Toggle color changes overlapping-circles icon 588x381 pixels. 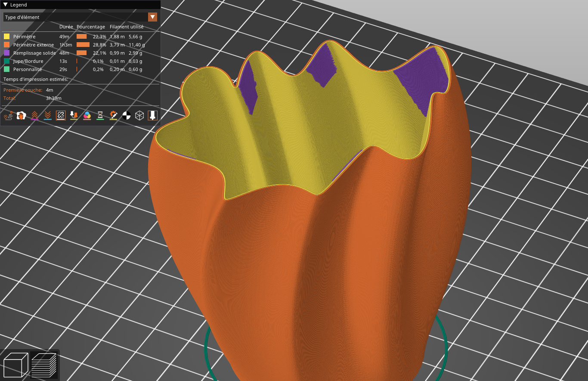point(87,115)
